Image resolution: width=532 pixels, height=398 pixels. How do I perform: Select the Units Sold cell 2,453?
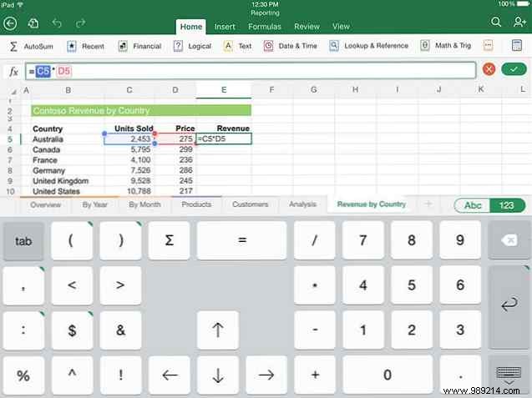tap(129, 139)
